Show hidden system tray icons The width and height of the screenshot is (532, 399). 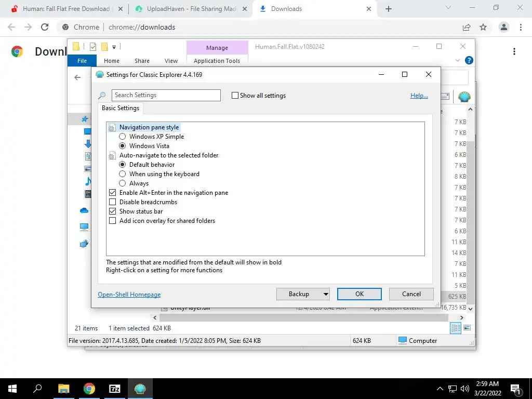coord(440,389)
